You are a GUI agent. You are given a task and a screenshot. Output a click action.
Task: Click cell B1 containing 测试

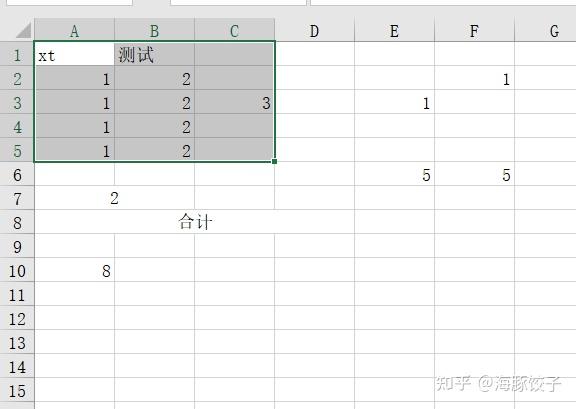[155, 54]
